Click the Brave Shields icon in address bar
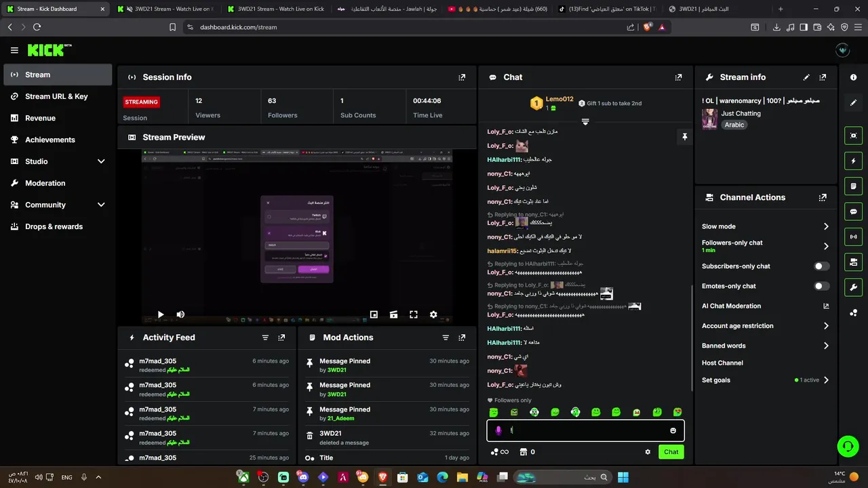Screen dimensions: 868x488 click(x=647, y=27)
